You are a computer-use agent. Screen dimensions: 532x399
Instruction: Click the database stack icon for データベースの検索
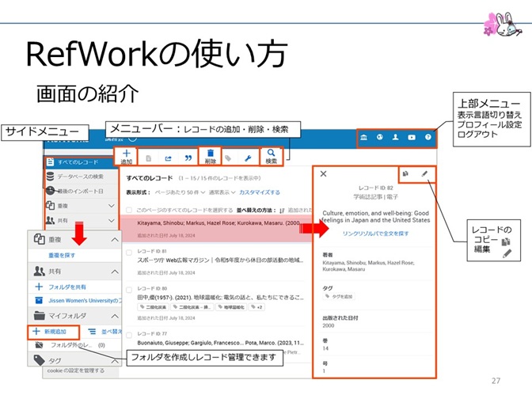click(x=50, y=177)
